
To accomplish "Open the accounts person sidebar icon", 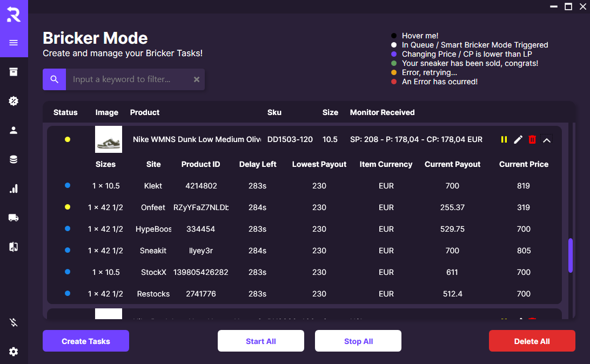I will [14, 130].
